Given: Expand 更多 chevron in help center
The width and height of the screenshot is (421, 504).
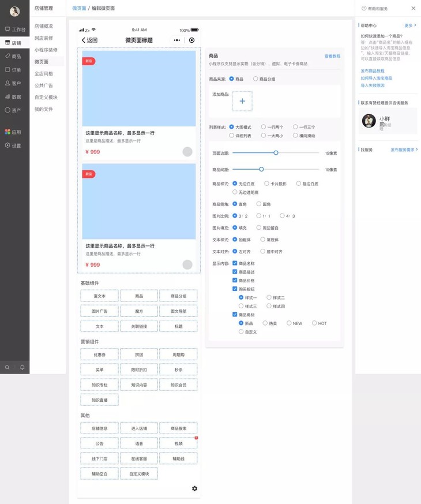Looking at the screenshot, I should pyautogui.click(x=415, y=25).
